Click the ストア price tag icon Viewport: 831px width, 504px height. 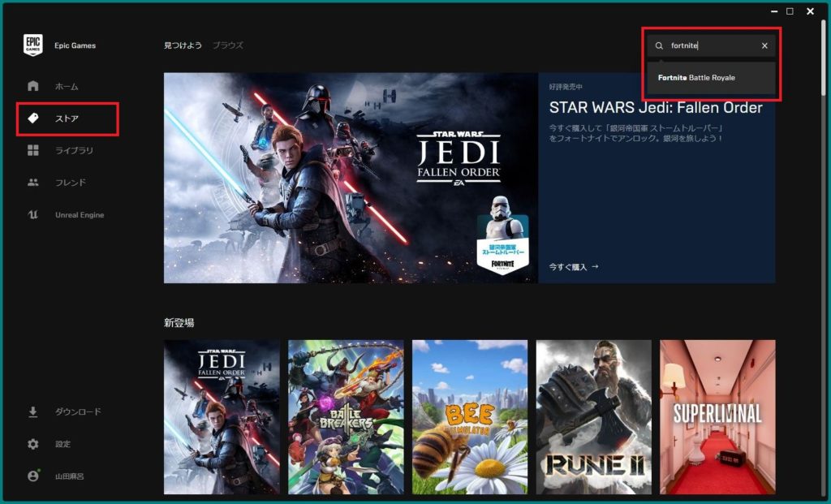click(x=32, y=118)
